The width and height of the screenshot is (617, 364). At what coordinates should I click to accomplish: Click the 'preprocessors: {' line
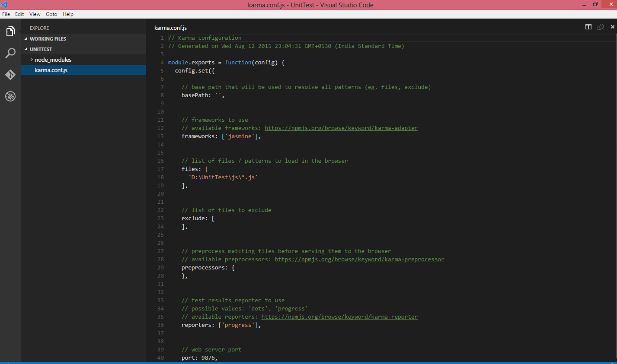pyautogui.click(x=208, y=268)
